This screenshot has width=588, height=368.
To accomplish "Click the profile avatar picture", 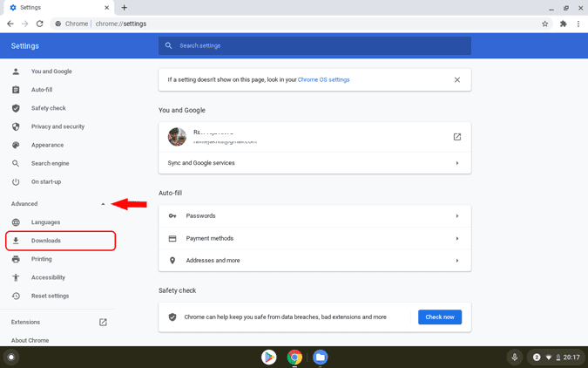I will pyautogui.click(x=177, y=137).
